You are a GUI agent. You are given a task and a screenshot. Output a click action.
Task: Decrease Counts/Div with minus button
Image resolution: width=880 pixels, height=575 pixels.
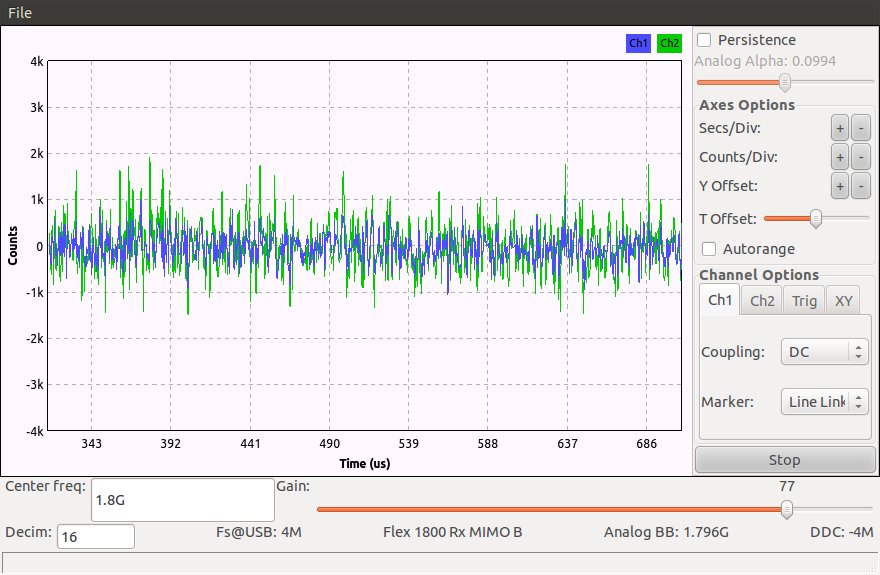[860, 157]
